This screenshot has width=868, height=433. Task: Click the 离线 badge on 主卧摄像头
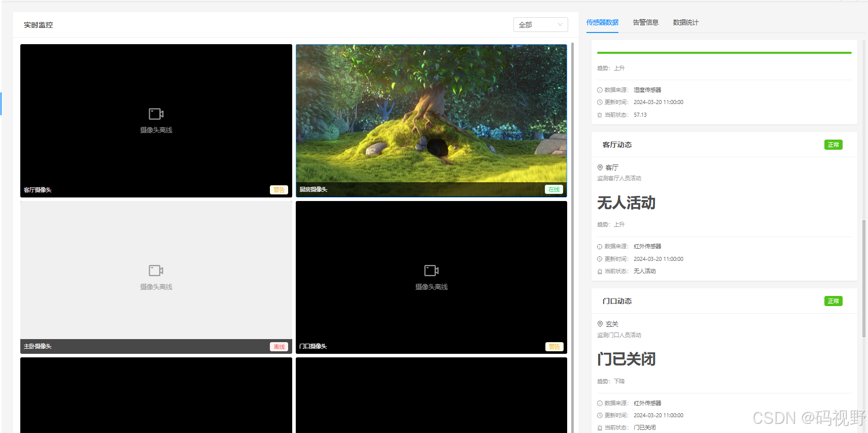click(279, 347)
